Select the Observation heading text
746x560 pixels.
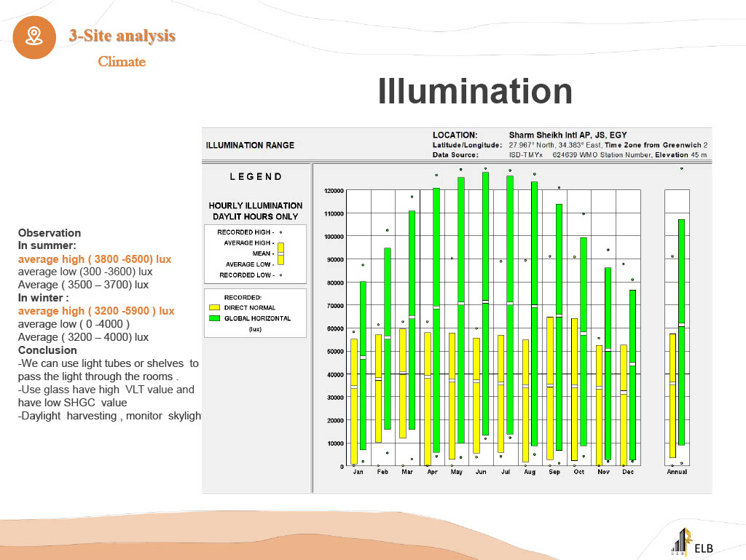(x=50, y=233)
